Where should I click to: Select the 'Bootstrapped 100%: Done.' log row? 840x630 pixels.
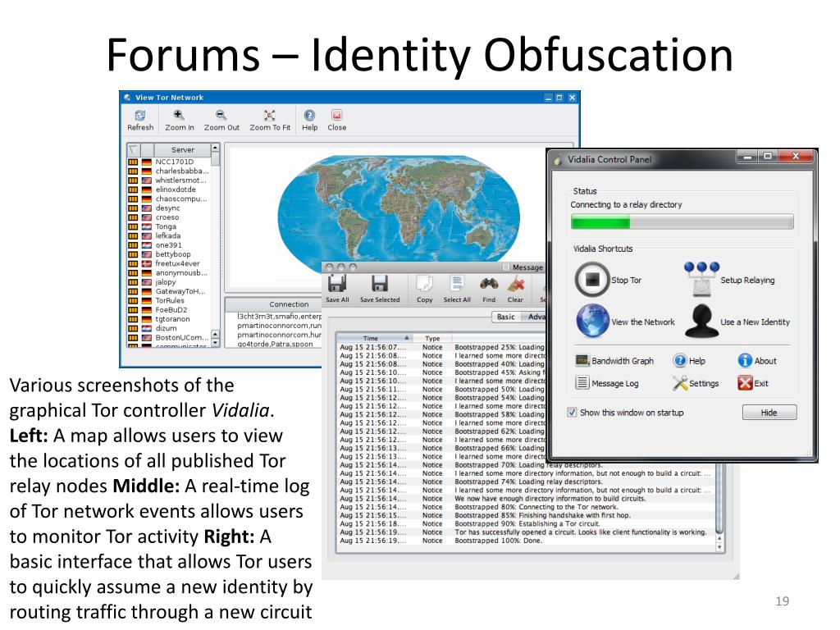pos(526,541)
